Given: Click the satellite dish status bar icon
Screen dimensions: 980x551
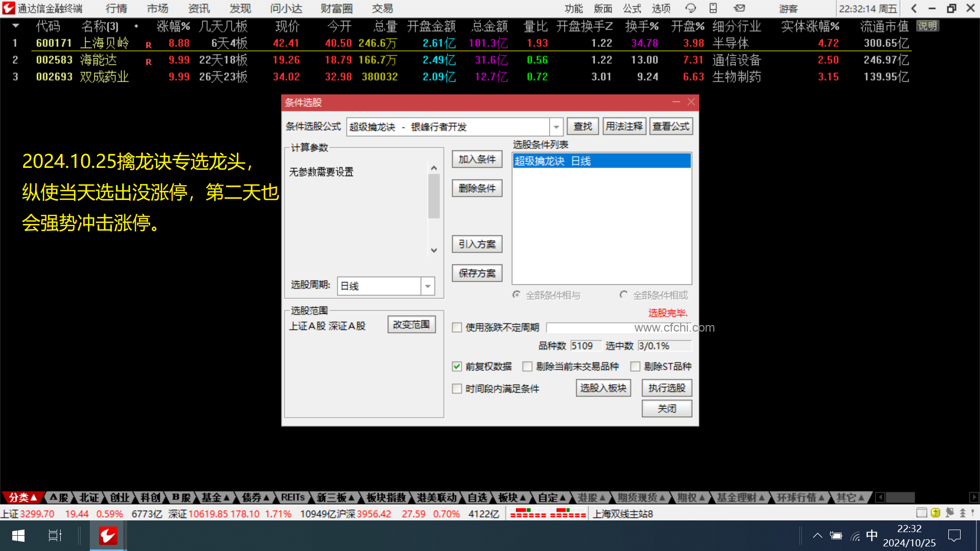Looking at the screenshot, I should pyautogui.click(x=949, y=513).
